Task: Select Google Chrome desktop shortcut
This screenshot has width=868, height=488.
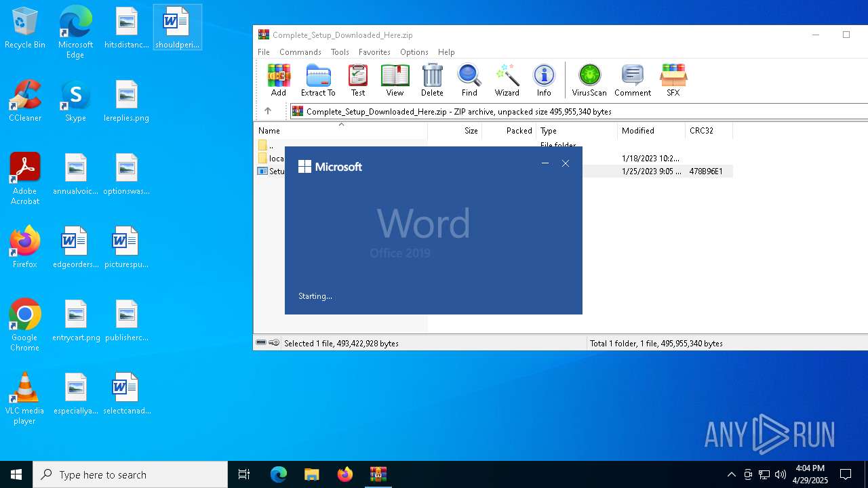Action: pos(25,325)
